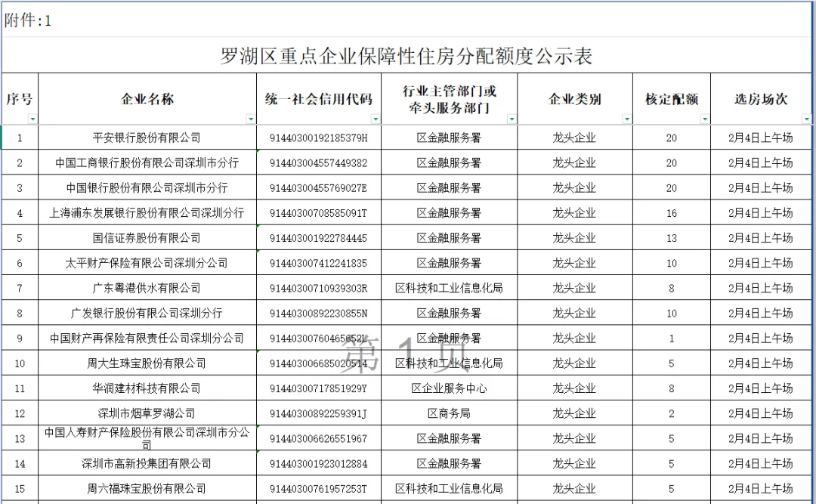Select the 附件:1 cell
This screenshot has width=816, height=504.
[x=28, y=21]
